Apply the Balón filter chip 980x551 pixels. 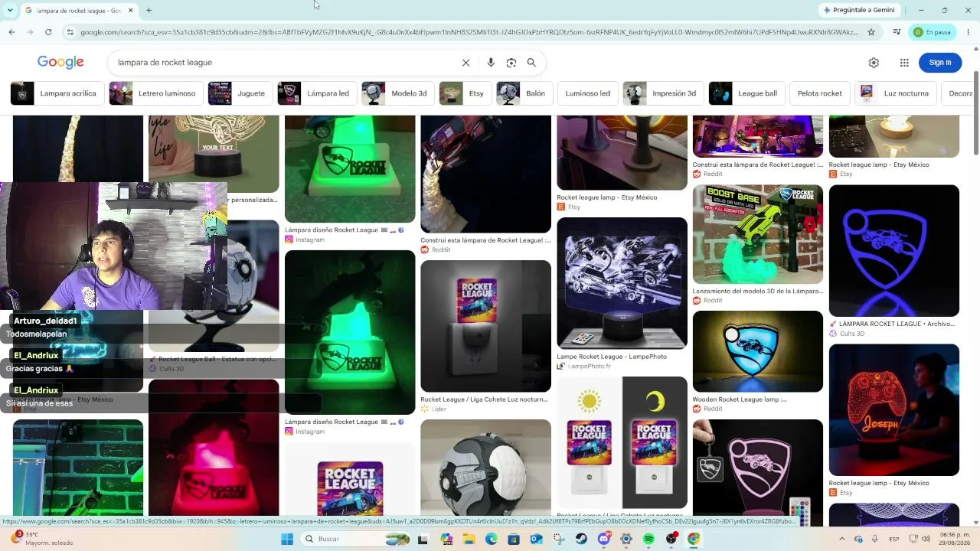[524, 93]
